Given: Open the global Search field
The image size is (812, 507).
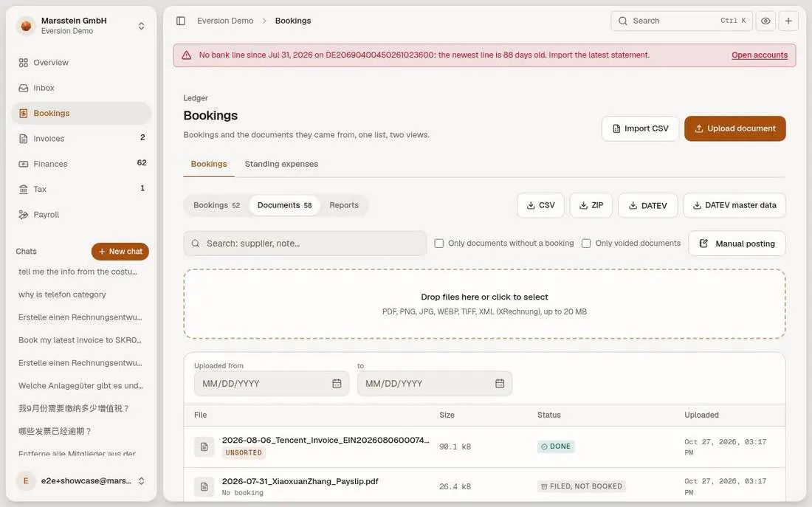Looking at the screenshot, I should [x=681, y=21].
